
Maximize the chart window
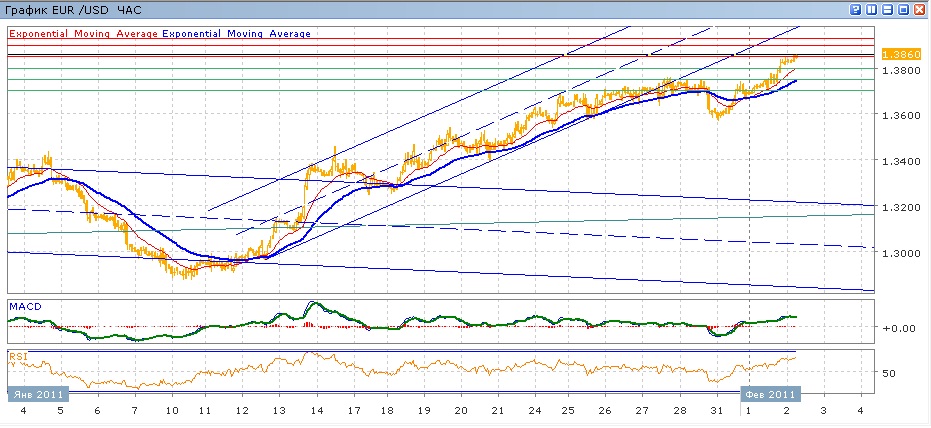(904, 9)
